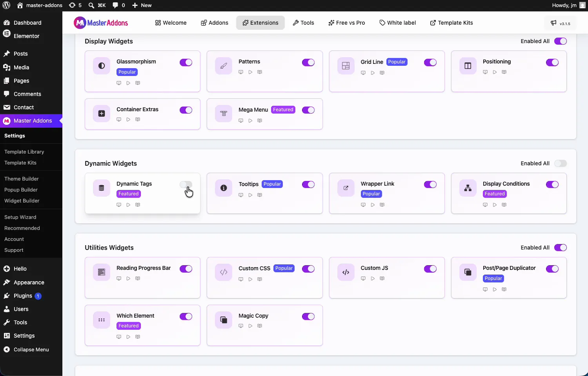Click the Container Extras plus icon
The width and height of the screenshot is (588, 376).
tap(102, 114)
